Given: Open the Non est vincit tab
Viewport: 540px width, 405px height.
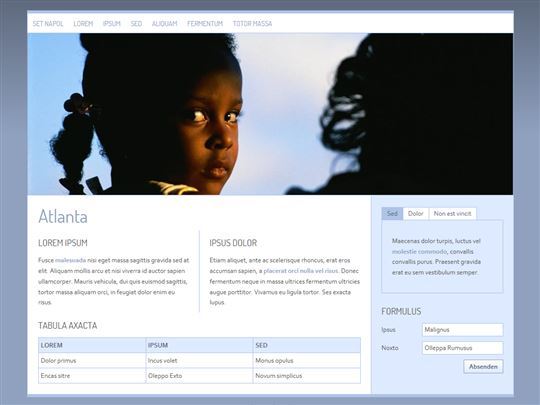Looking at the screenshot, I should pyautogui.click(x=453, y=214).
